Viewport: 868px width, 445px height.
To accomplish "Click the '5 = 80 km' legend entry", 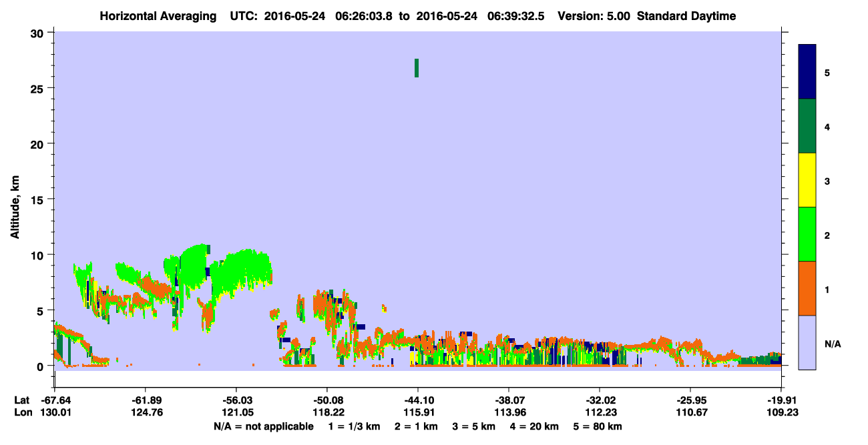I will coord(598,426).
